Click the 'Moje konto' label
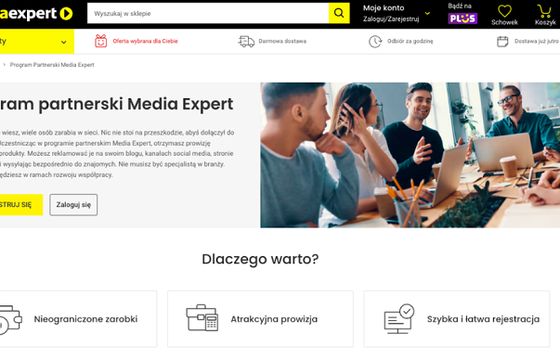560x360 pixels. (384, 8)
